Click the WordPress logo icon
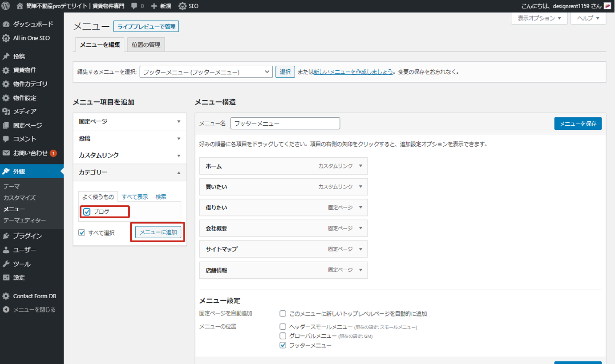Image resolution: width=615 pixels, height=364 pixels. pos(6,6)
